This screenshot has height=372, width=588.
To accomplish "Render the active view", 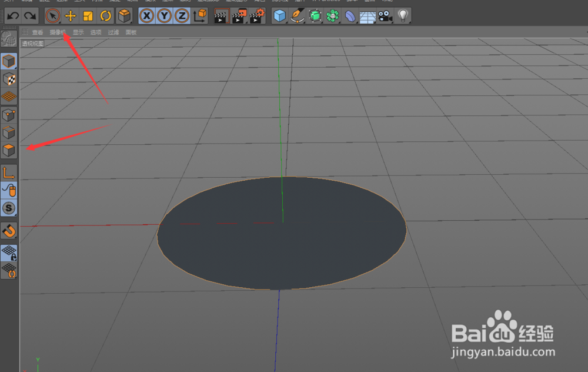I will (221, 16).
